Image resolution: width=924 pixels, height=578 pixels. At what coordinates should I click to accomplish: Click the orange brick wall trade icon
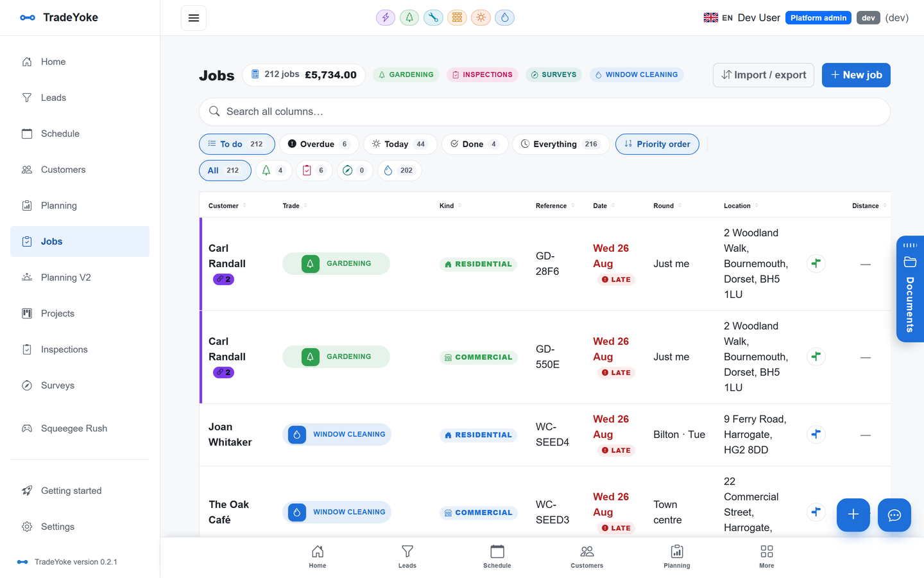457,18
